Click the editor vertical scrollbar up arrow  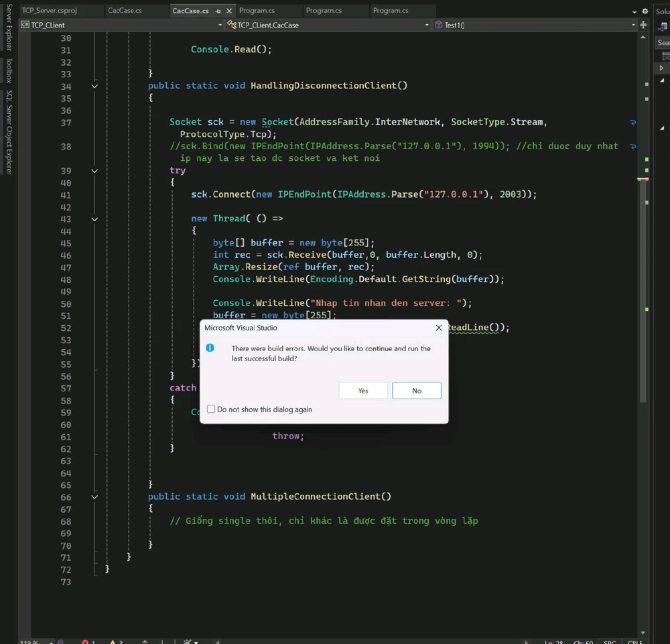point(643,38)
